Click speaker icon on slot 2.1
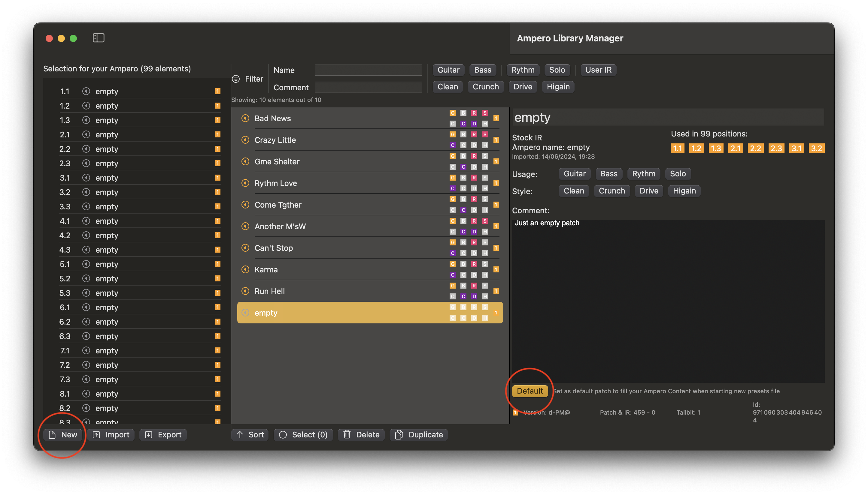 coord(86,135)
